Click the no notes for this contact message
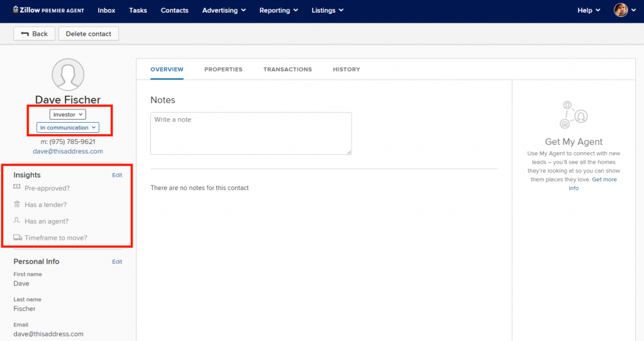The image size is (644, 341). [199, 187]
